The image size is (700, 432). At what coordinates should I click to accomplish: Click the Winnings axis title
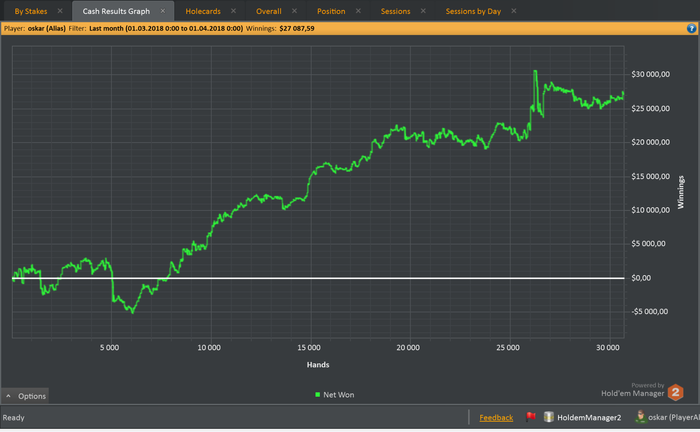680,192
